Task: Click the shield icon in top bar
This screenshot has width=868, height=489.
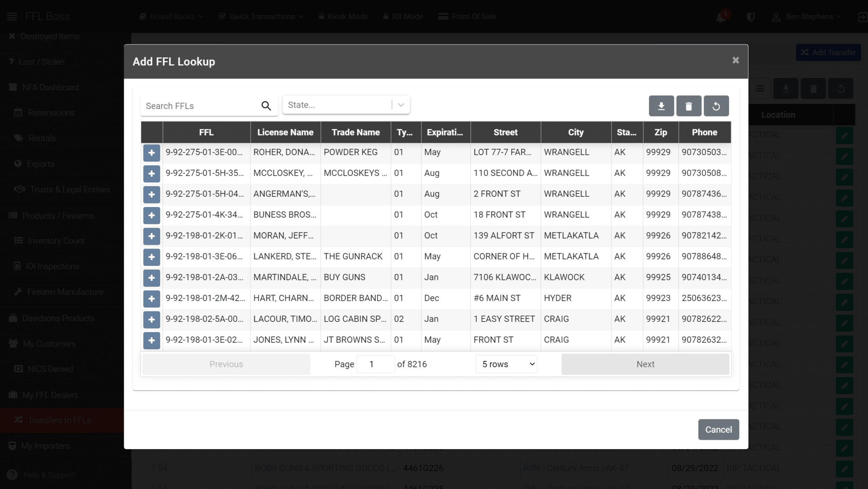Action: pyautogui.click(x=750, y=17)
